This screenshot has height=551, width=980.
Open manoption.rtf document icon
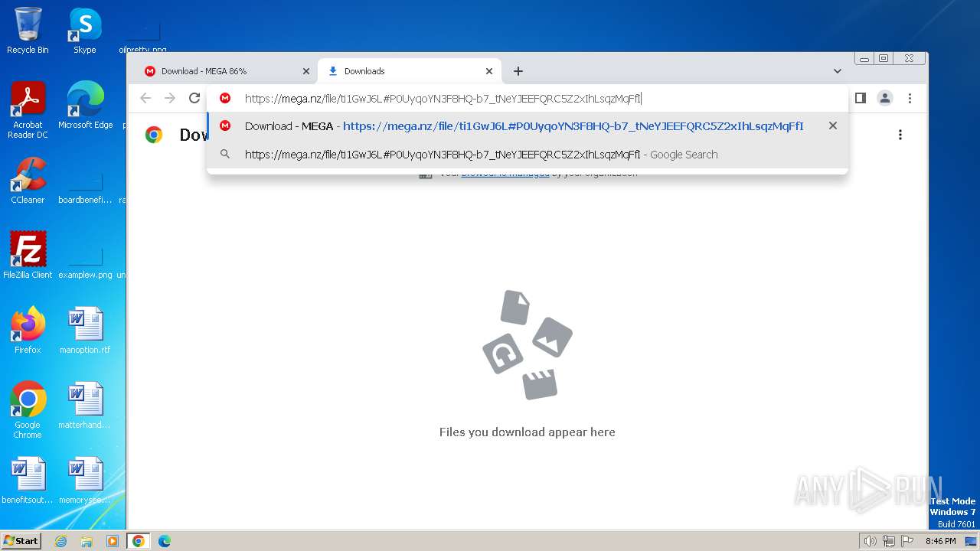tap(85, 331)
